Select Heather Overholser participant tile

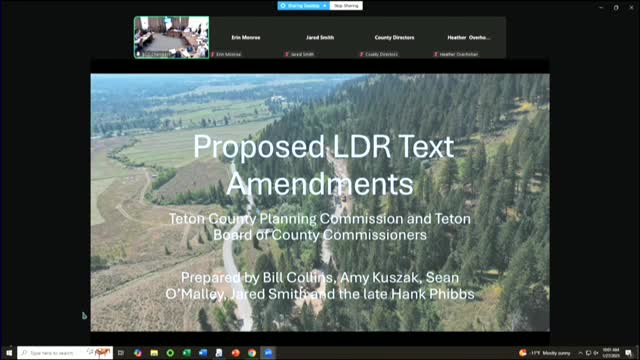click(469, 37)
